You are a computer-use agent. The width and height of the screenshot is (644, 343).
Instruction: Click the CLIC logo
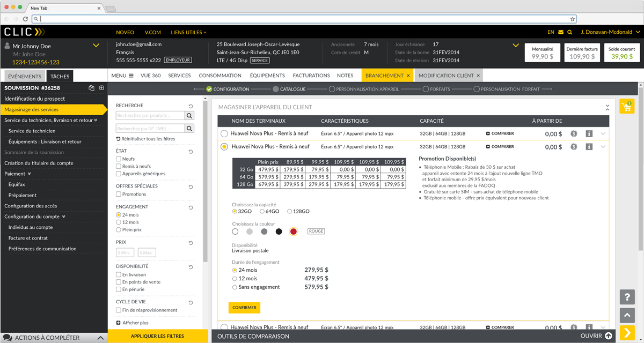point(25,32)
